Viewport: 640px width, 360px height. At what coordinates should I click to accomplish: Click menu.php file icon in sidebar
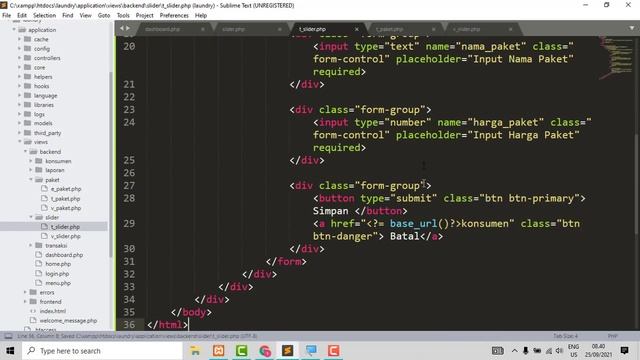[x=39, y=283]
